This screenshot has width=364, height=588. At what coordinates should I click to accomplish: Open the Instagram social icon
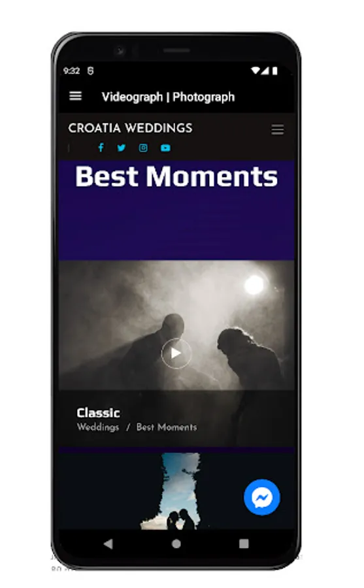click(143, 148)
